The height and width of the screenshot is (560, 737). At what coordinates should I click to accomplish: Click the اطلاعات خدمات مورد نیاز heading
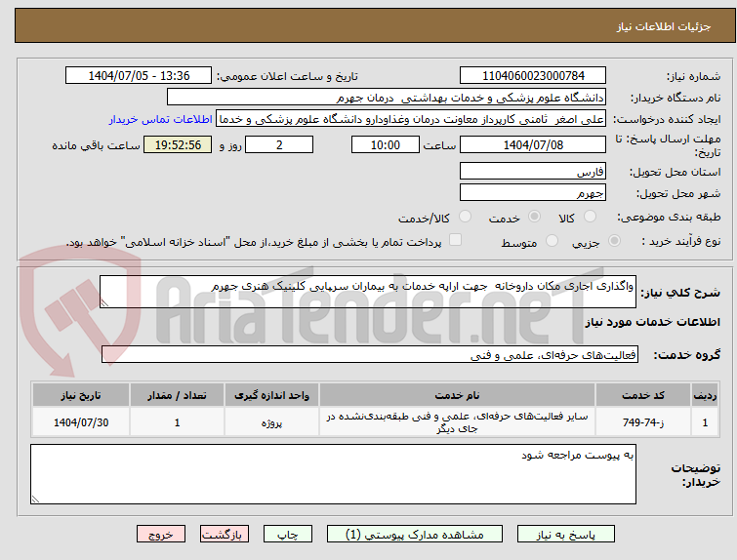click(652, 322)
